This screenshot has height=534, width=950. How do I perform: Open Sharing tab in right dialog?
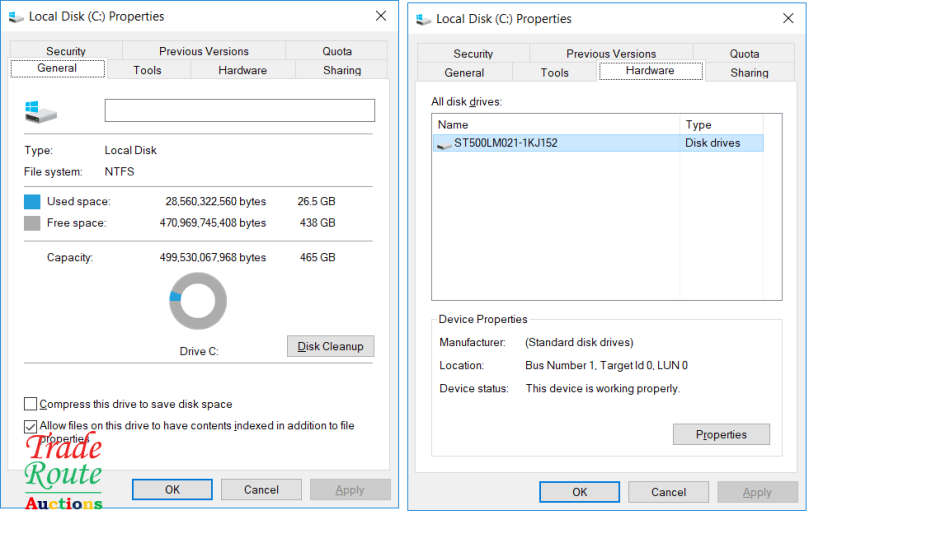click(x=749, y=72)
